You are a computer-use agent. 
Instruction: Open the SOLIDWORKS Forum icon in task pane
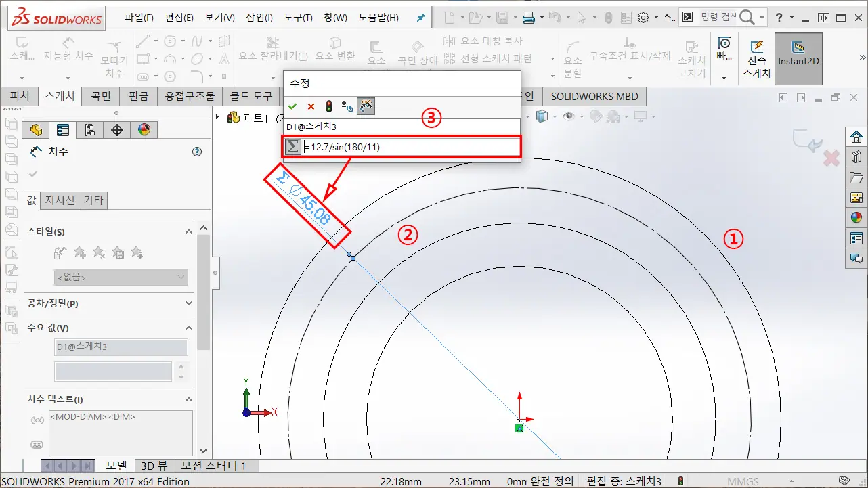856,259
